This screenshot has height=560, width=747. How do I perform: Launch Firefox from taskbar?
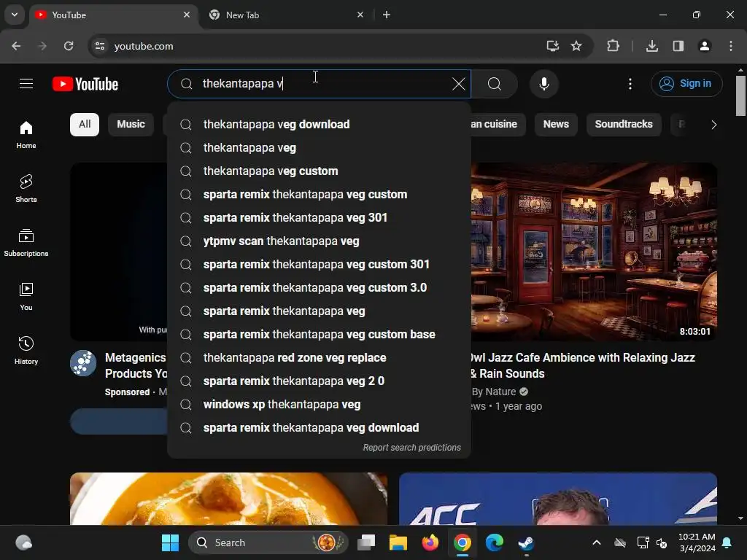click(x=430, y=542)
